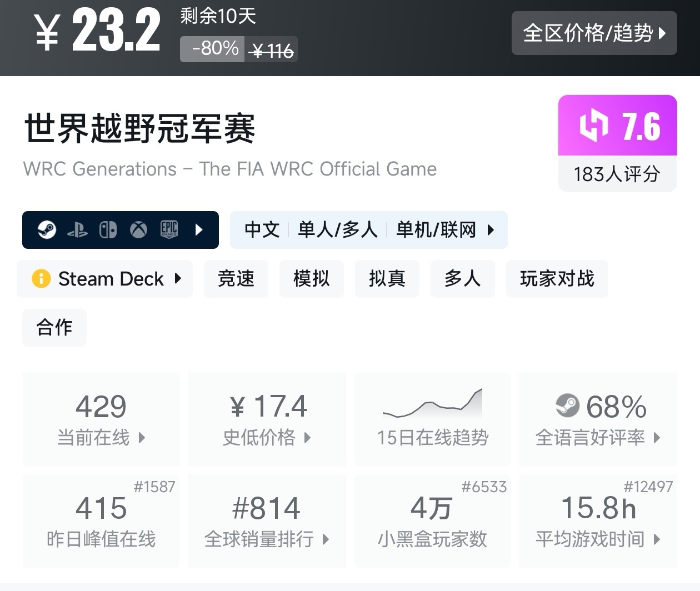Open the Steam Deck compatibility tag
The image size is (700, 591).
(105, 278)
